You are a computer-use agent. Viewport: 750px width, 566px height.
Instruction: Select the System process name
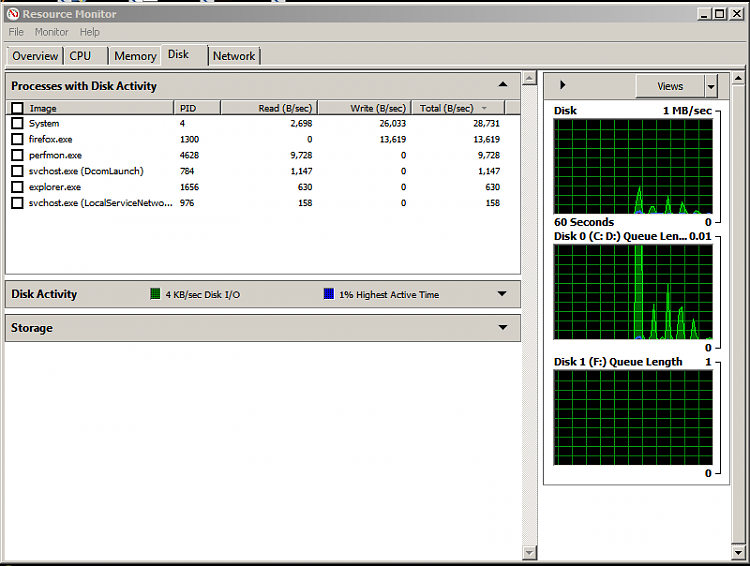44,123
